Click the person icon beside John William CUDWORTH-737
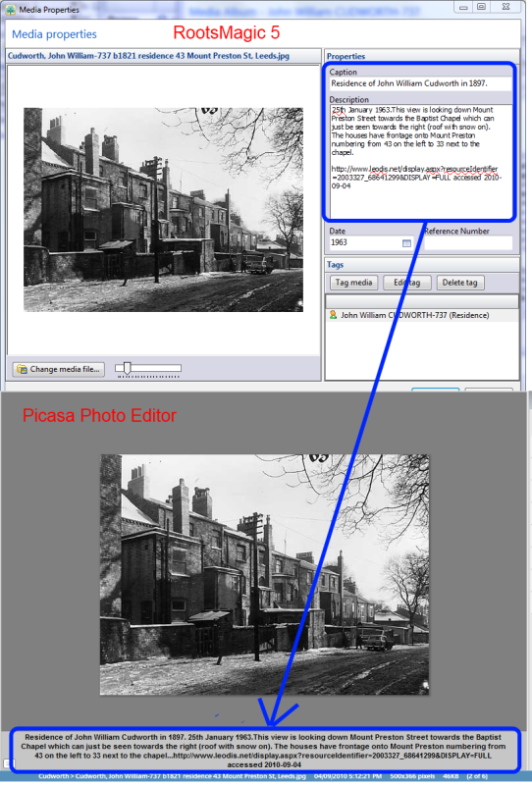Image resolution: width=532 pixels, height=785 pixels. coord(333,315)
